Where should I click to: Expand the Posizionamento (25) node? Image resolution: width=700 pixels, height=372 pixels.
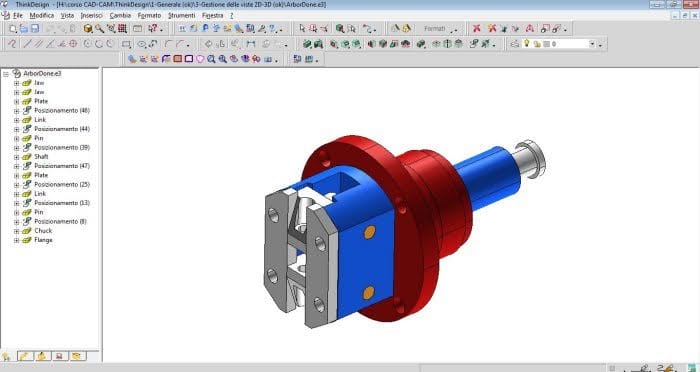click(x=17, y=184)
